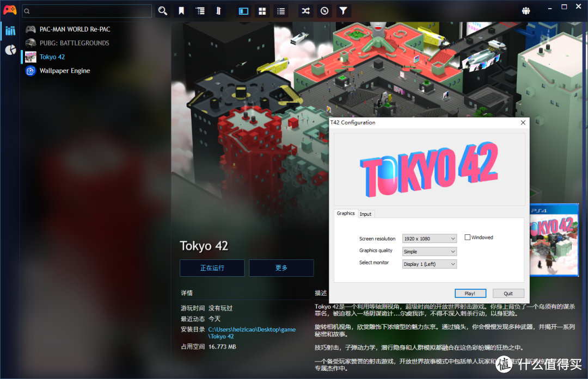The height and width of the screenshot is (379, 588).
Task: Open the grouping options indented-list icon
Action: (x=200, y=11)
